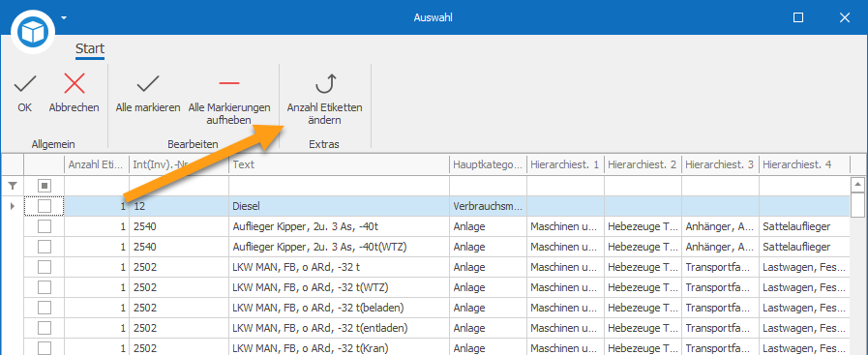Sort by the Anzahl Eti... column header

(x=97, y=164)
